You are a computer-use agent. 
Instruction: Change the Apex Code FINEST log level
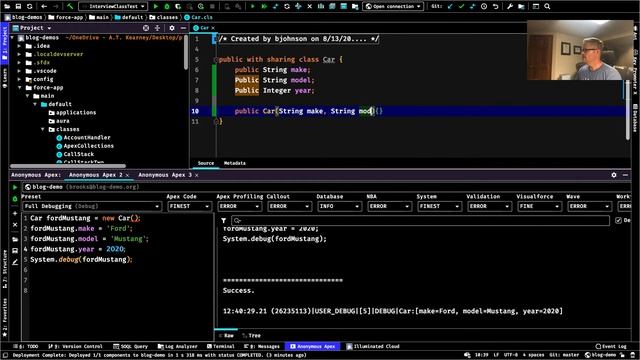[189, 206]
